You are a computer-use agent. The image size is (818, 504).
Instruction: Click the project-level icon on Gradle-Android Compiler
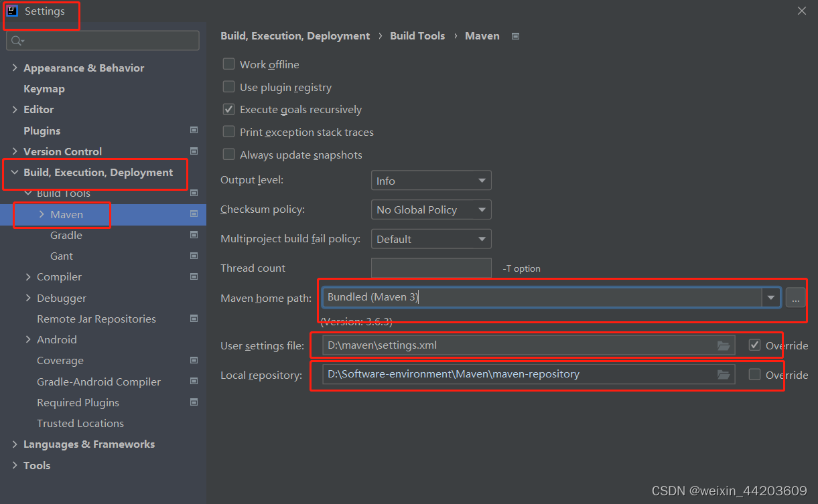194,382
